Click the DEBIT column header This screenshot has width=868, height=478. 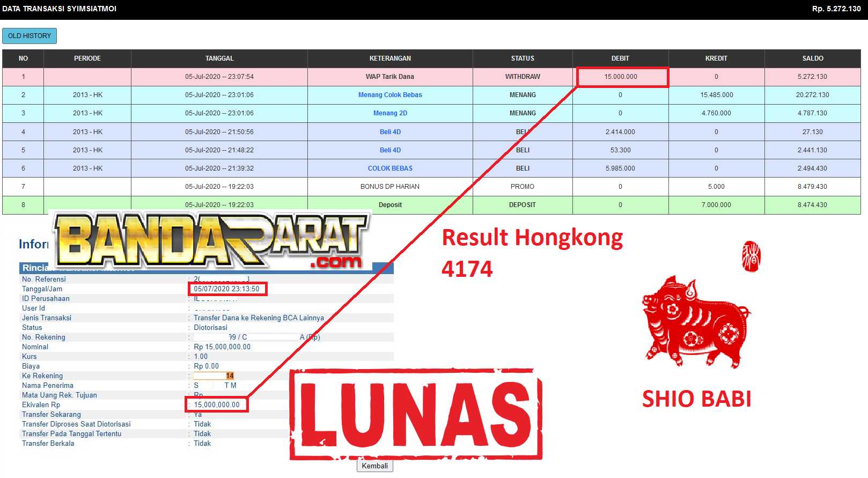click(620, 58)
